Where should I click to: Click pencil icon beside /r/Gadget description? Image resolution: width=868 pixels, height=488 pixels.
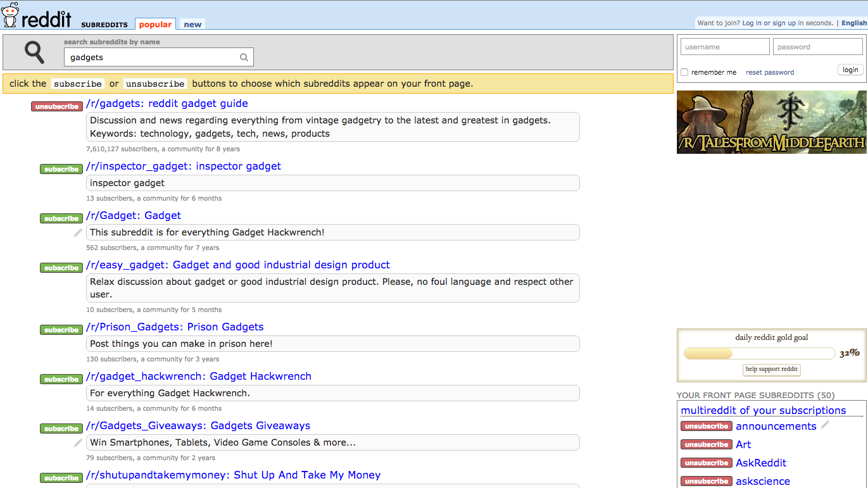[x=78, y=232]
